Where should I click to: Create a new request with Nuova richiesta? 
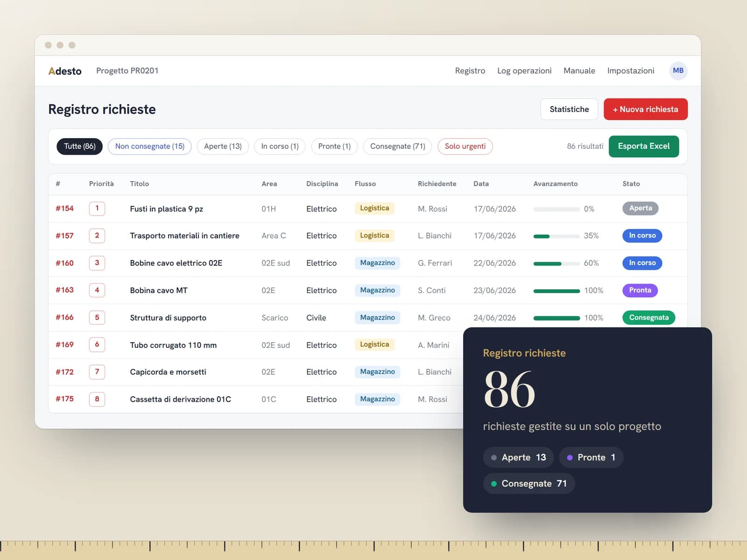645,109
